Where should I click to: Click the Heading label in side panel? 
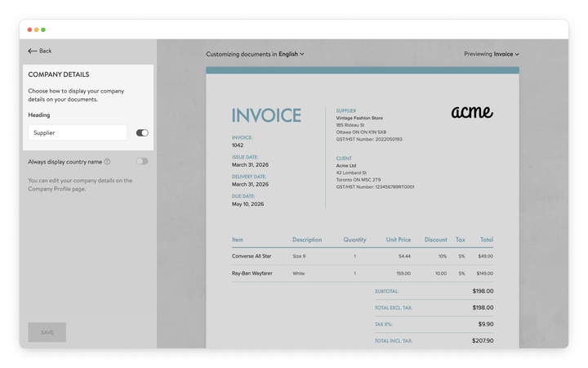coord(39,115)
